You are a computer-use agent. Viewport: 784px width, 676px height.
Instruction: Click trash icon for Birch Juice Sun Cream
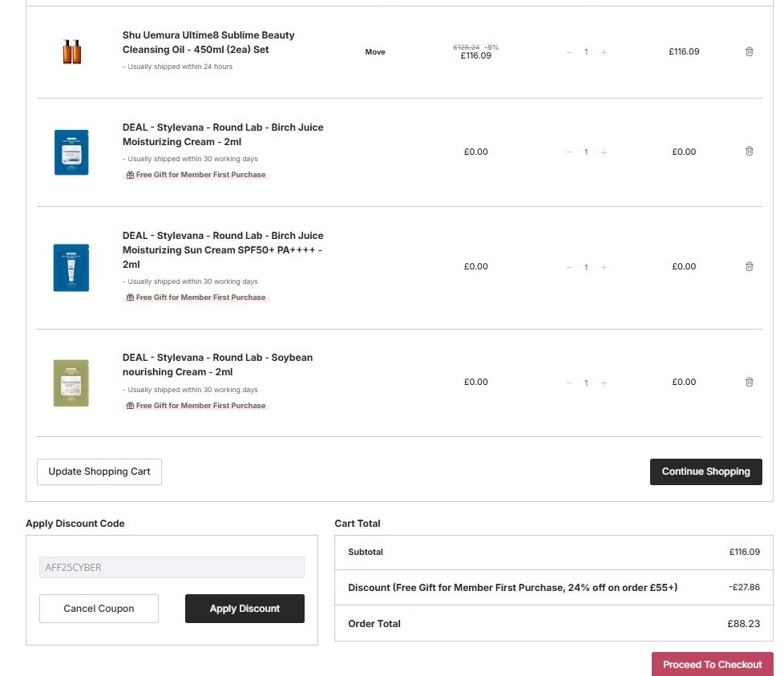(x=749, y=266)
